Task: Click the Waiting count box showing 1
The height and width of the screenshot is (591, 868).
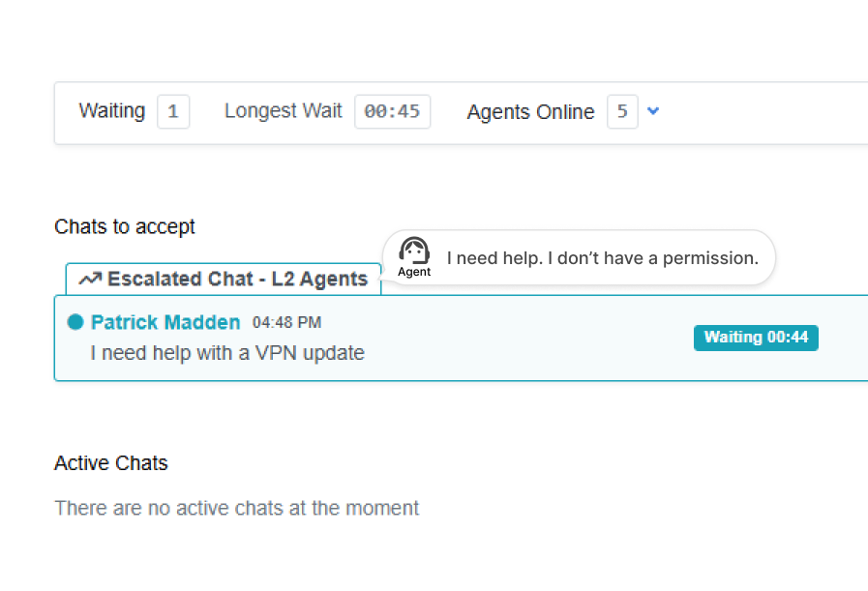Action: (x=173, y=111)
